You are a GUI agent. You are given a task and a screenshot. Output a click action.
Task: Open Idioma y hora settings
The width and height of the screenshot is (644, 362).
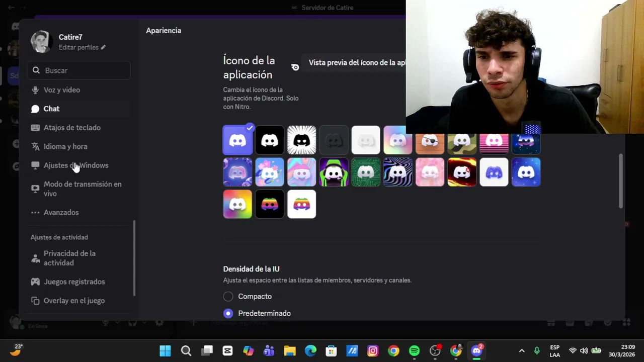click(79, 146)
